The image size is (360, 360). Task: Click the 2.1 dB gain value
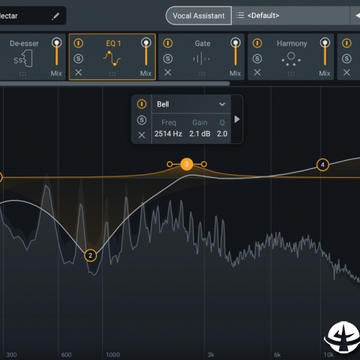[200, 134]
